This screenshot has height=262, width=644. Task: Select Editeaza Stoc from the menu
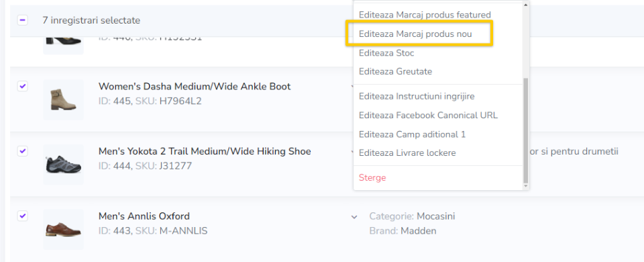[x=386, y=53]
